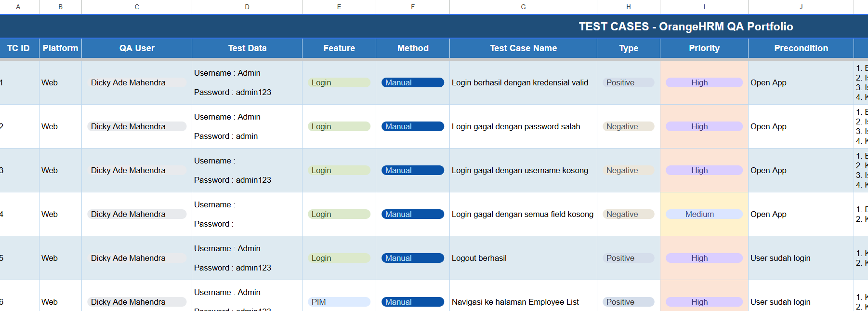Select cell 'Login gagal dengan username kosong'
Viewport: 868px width, 311px height.
(523, 170)
